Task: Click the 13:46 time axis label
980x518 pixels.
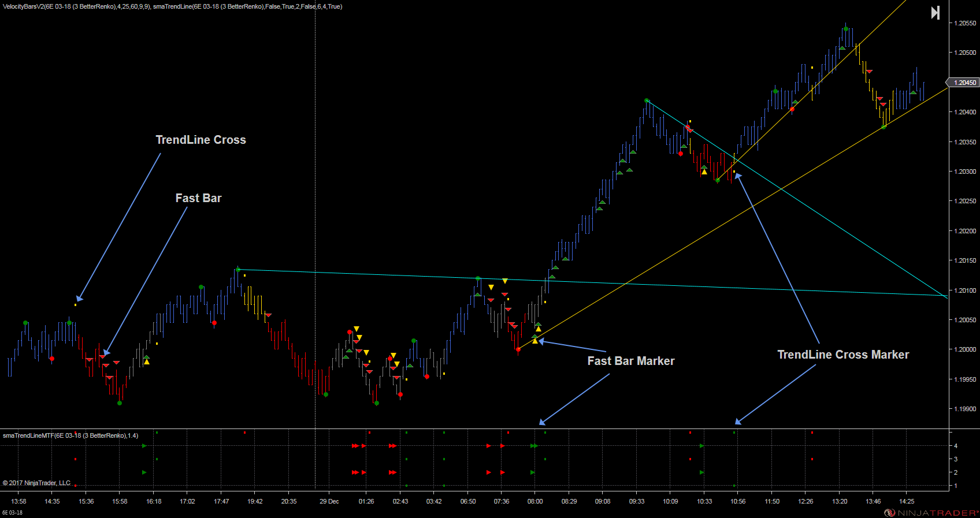Action: click(x=873, y=501)
